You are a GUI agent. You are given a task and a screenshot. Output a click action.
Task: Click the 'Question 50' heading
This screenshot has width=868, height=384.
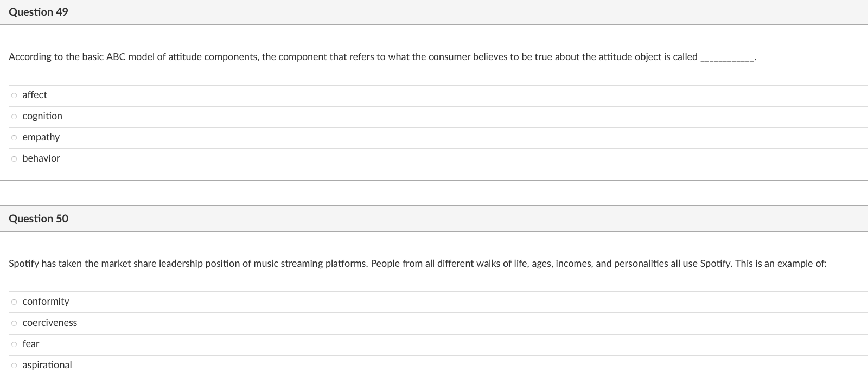pyautogui.click(x=39, y=219)
